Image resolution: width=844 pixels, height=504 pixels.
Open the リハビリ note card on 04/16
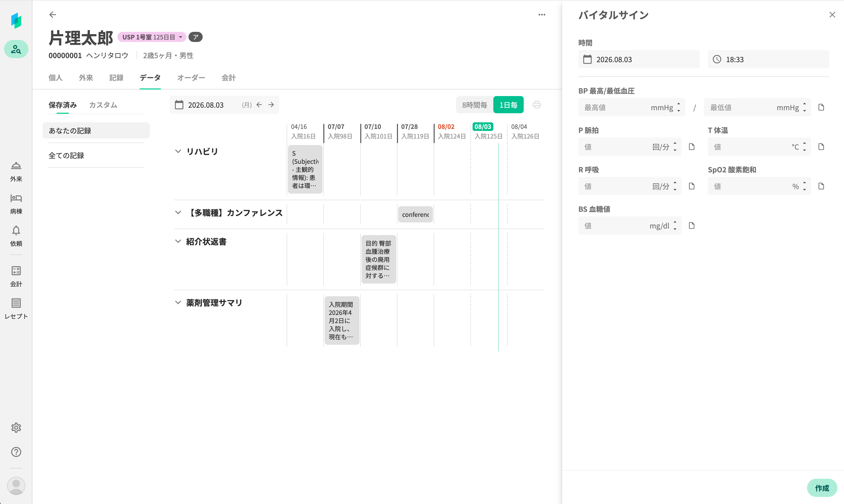305,169
